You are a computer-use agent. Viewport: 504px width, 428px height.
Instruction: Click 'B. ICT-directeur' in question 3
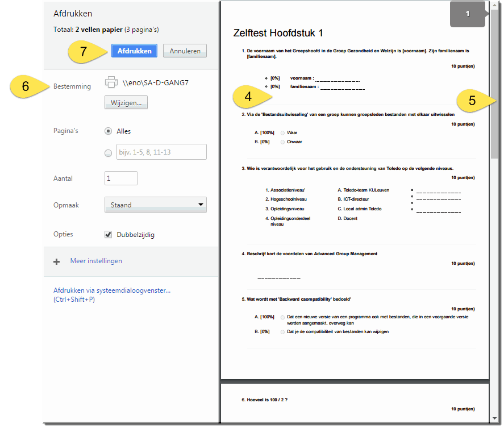click(x=353, y=199)
